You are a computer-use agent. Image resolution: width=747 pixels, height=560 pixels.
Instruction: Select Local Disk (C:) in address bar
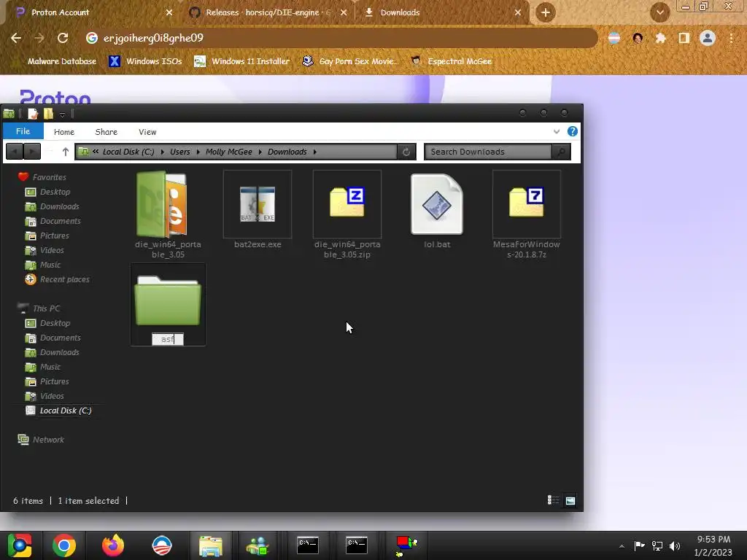click(128, 152)
